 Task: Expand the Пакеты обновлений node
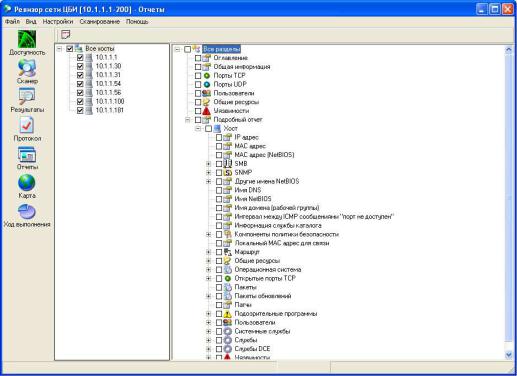tap(209, 296)
